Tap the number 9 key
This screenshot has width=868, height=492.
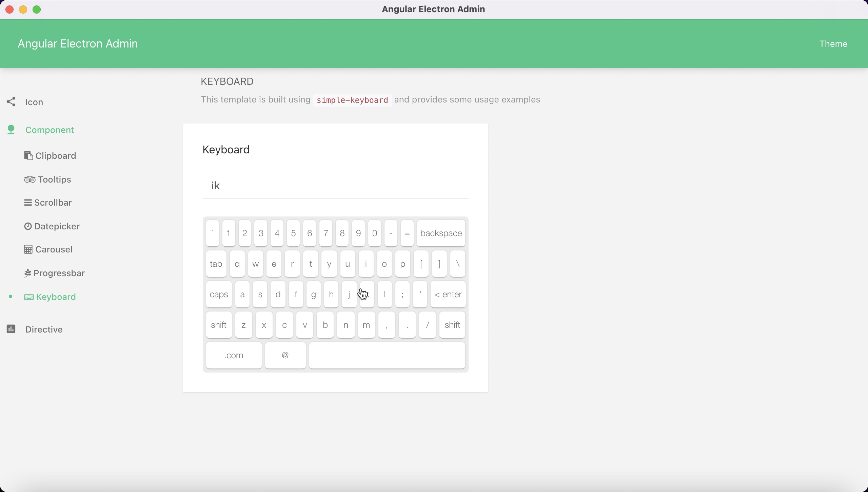(358, 233)
